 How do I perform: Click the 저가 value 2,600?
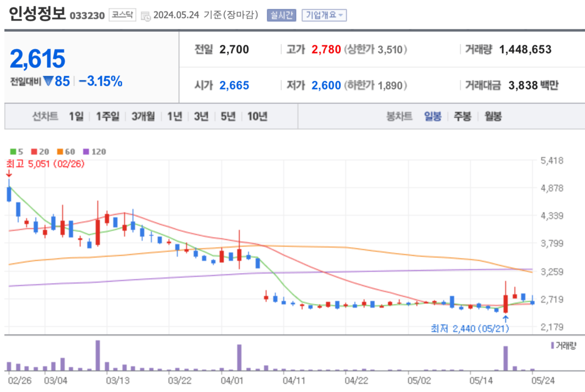tap(326, 85)
